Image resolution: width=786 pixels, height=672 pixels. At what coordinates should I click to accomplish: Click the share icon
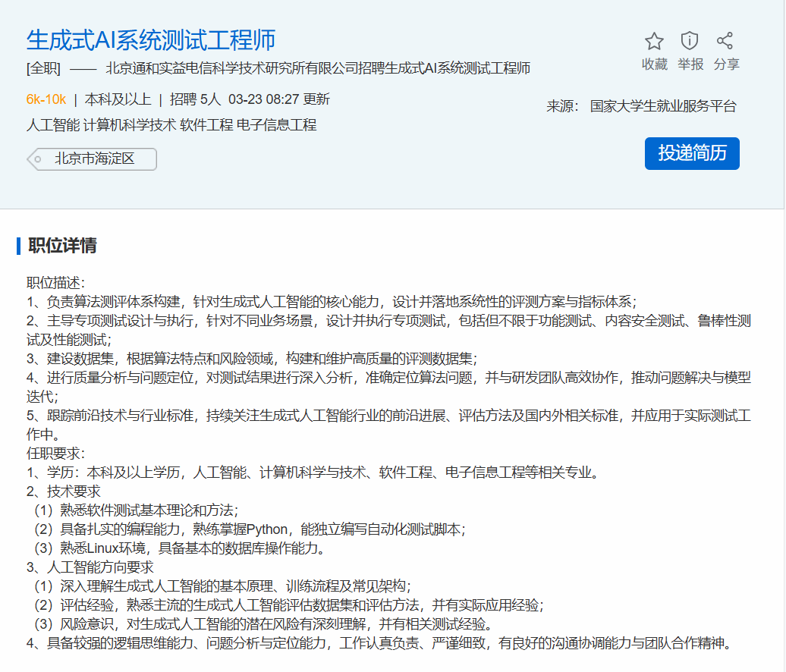[725, 41]
